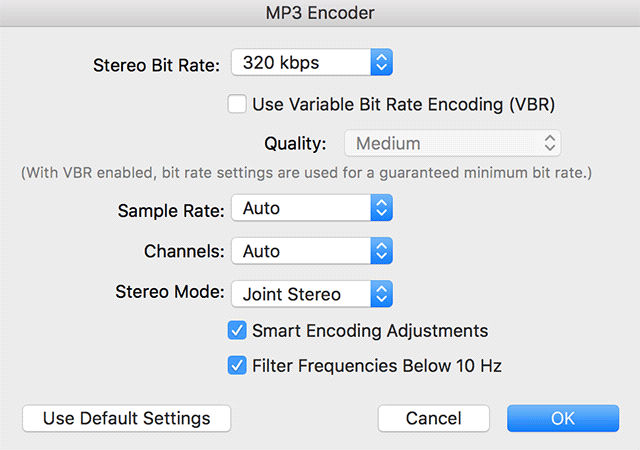The height and width of the screenshot is (450, 640).
Task: Expand the Channels Auto dropdown
Action: point(300,251)
